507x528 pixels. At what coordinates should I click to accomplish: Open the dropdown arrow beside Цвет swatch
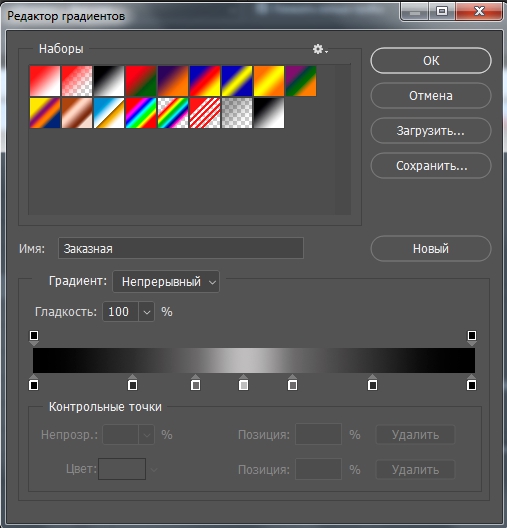154,469
